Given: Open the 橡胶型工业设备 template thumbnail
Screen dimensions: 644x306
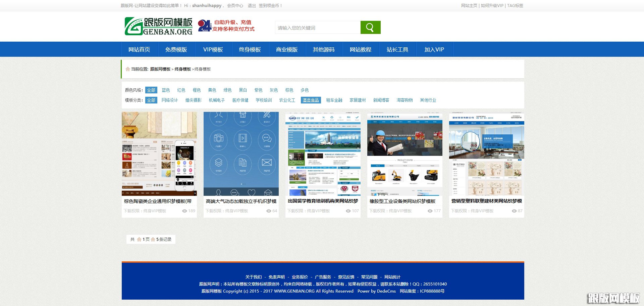Looking at the screenshot, I should (x=405, y=154).
